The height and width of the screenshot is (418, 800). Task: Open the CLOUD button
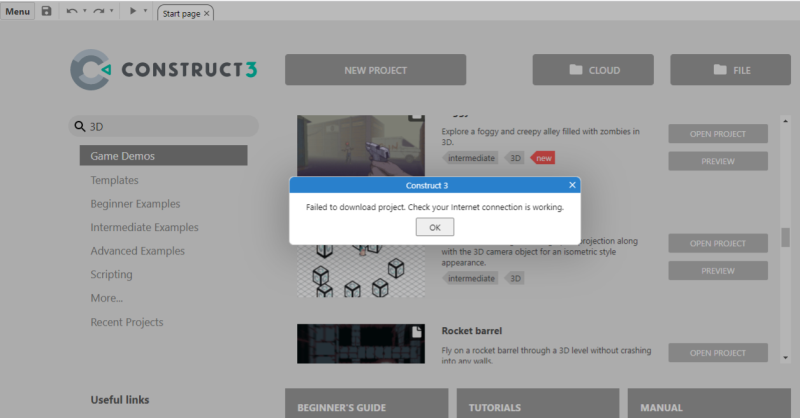click(593, 70)
